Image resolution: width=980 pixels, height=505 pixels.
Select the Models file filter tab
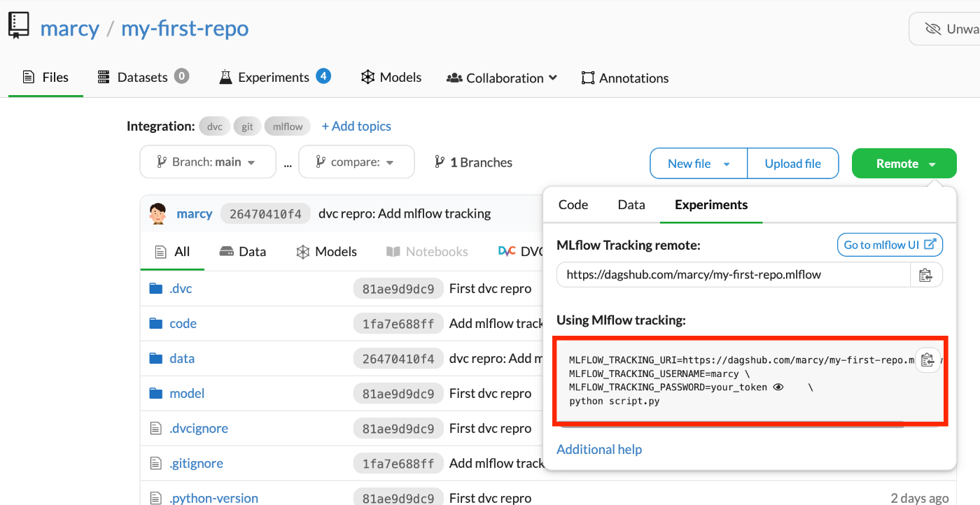coord(327,251)
